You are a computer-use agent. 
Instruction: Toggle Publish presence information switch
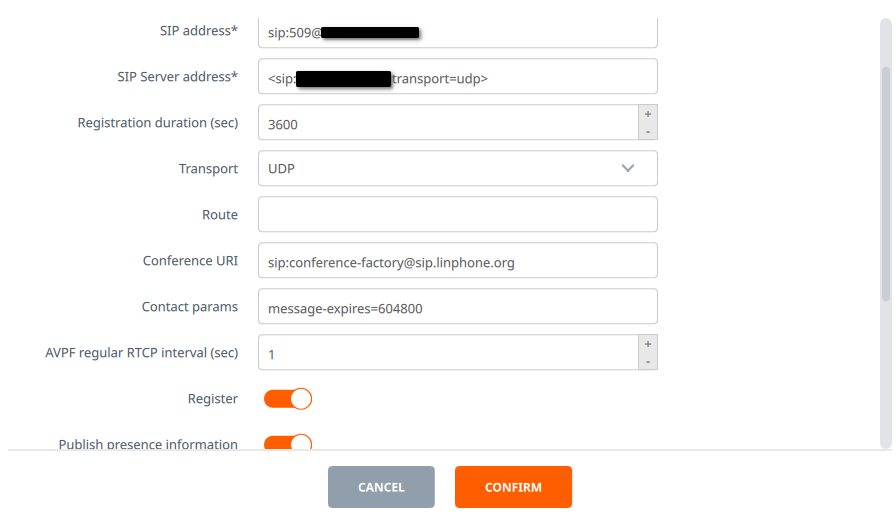pyautogui.click(x=287, y=442)
